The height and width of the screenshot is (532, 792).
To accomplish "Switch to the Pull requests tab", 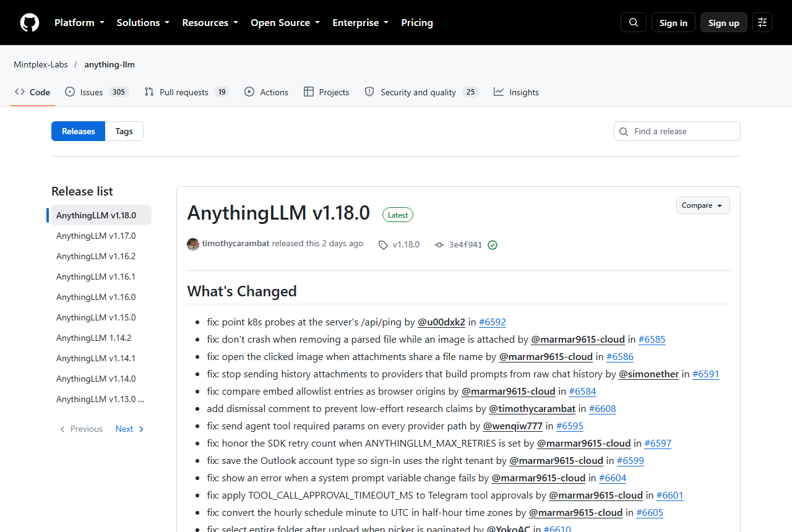I will tap(186, 92).
